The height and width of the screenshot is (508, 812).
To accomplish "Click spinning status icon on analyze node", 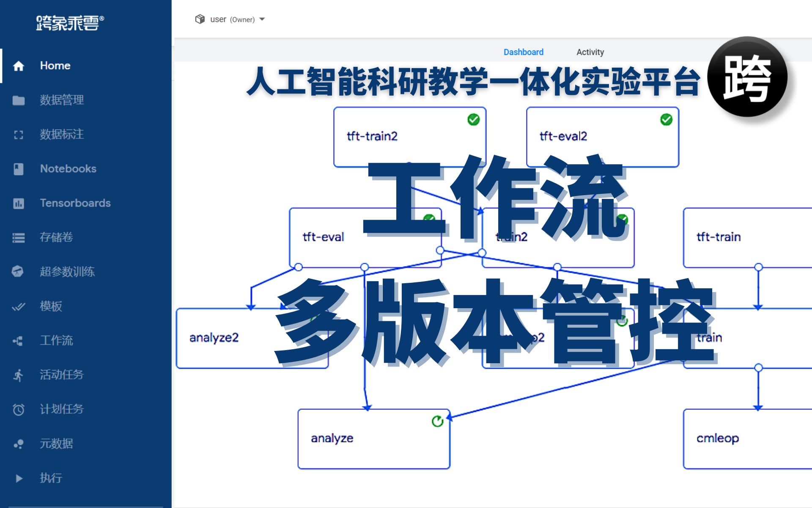I will coord(438,416).
